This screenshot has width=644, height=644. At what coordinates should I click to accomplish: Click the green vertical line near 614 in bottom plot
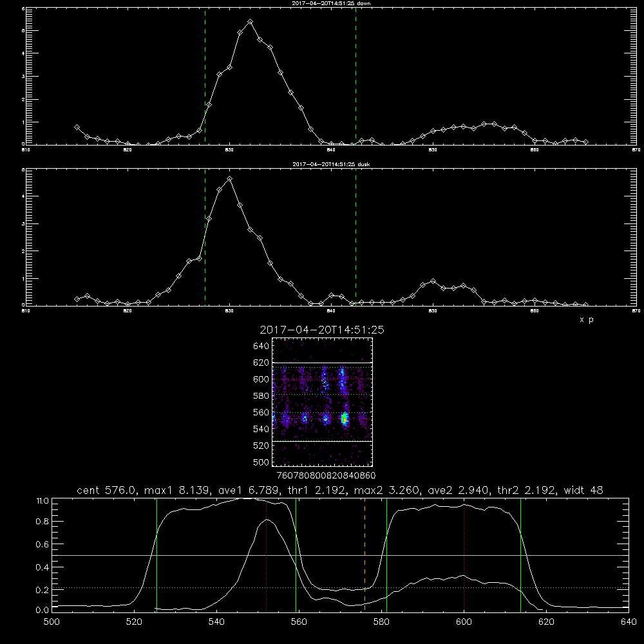coord(521,554)
